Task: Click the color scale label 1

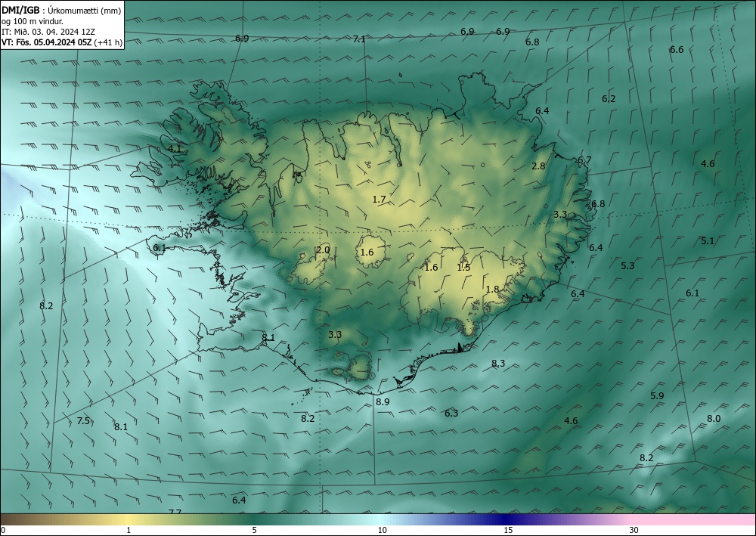Action: point(129,531)
